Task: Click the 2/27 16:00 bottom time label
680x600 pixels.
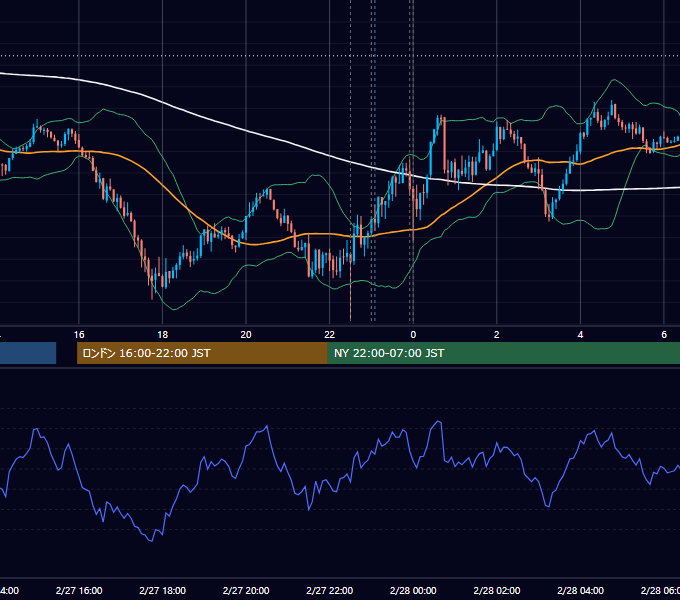Action: (79, 591)
